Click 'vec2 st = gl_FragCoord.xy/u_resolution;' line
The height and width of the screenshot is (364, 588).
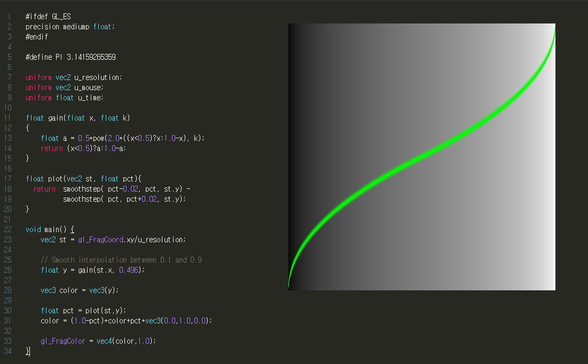[x=113, y=240]
